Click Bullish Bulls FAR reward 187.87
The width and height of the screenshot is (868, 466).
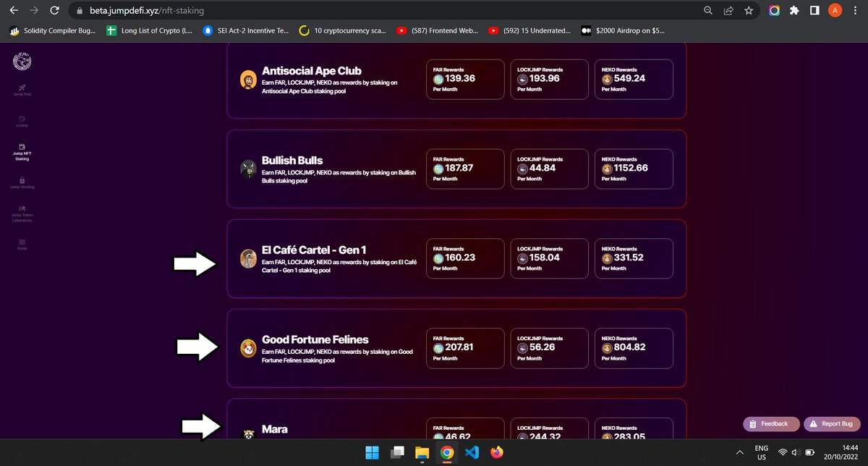point(465,169)
